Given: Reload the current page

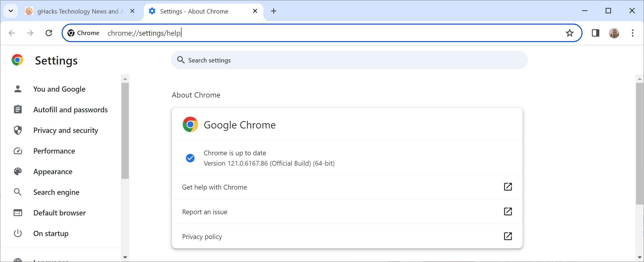Looking at the screenshot, I should (49, 33).
